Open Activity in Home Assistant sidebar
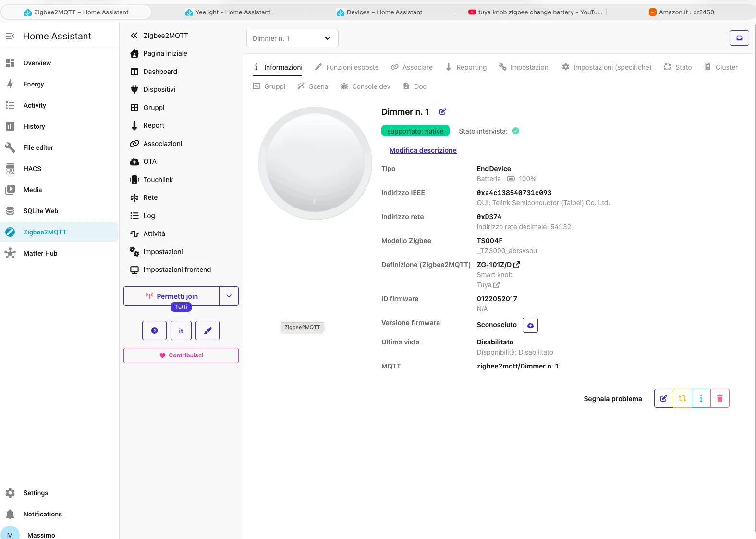Image resolution: width=756 pixels, height=539 pixels. click(59, 105)
